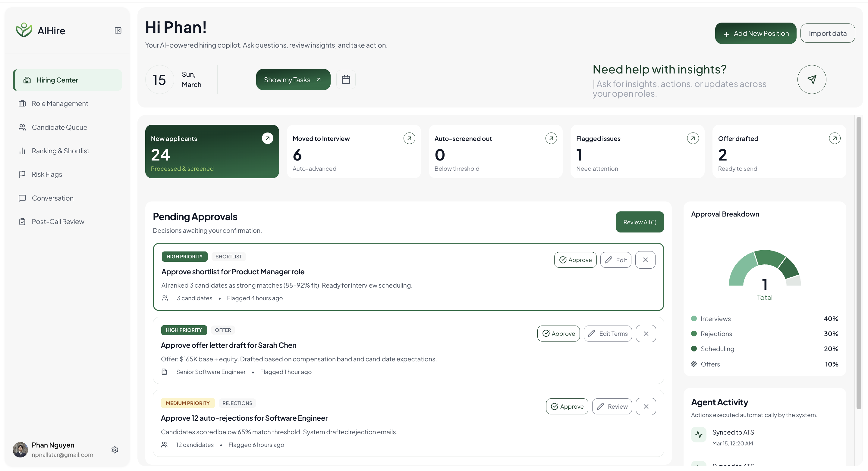Expand the Offer drafted card arrow
868x471 pixels.
834,138
